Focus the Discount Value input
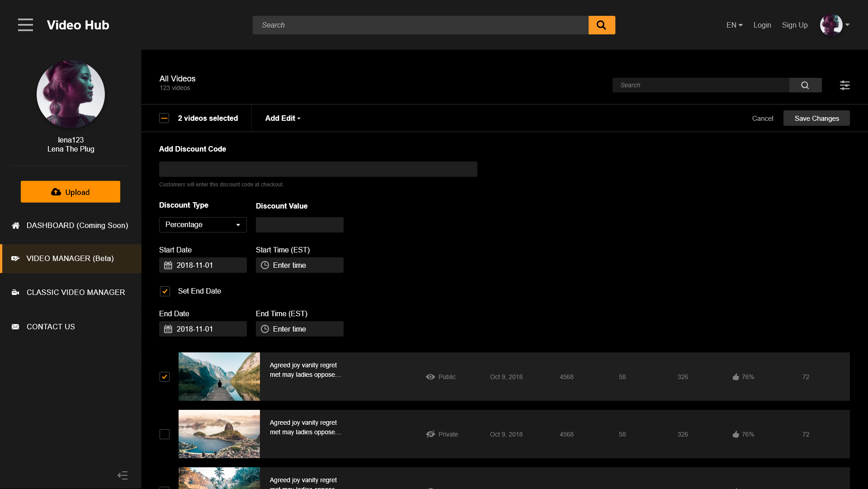 300,225
